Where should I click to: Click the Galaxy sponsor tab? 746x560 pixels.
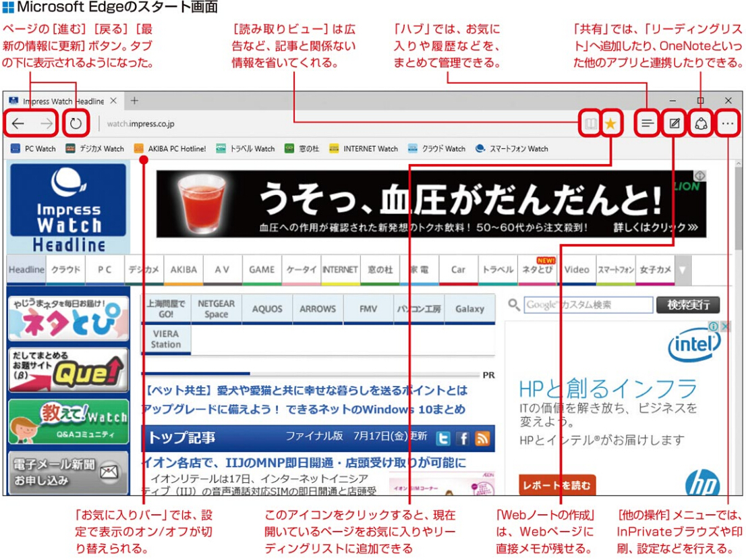469,309
